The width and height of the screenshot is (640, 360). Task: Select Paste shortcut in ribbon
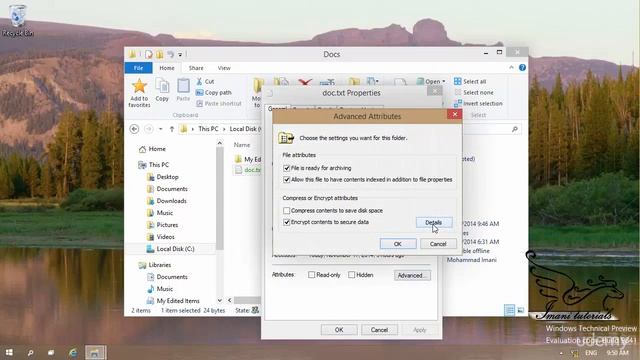point(218,104)
